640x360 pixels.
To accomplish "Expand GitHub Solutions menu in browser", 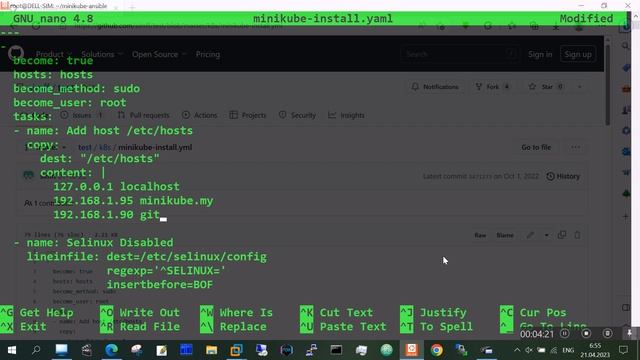I will (102, 54).
